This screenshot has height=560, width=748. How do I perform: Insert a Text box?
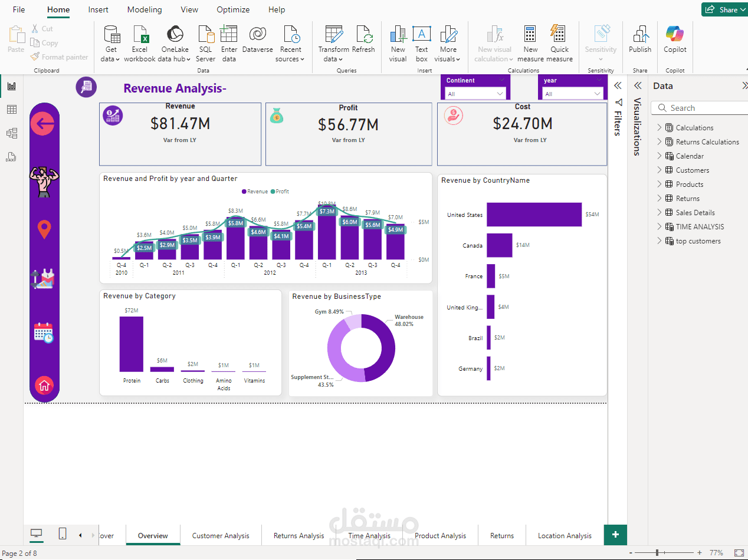point(422,44)
